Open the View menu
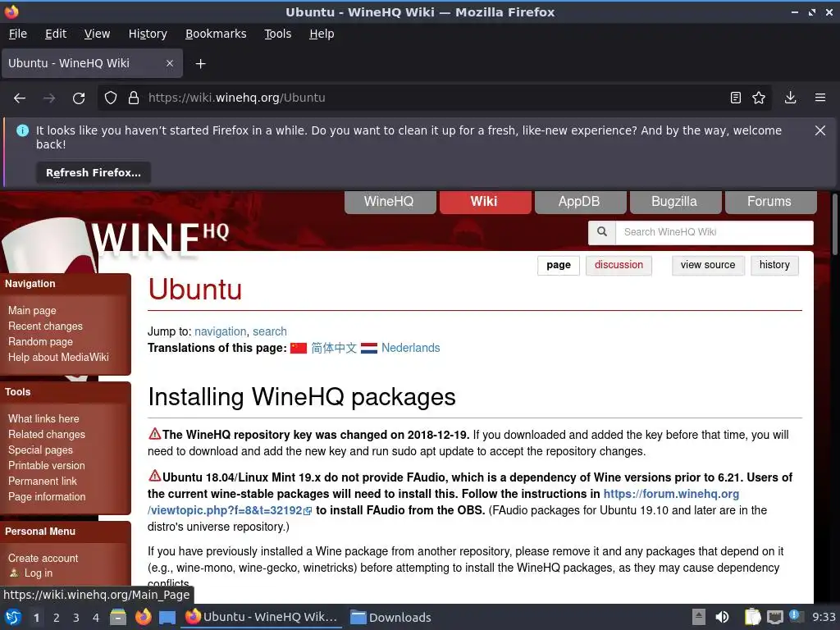The width and height of the screenshot is (840, 630). coord(97,34)
